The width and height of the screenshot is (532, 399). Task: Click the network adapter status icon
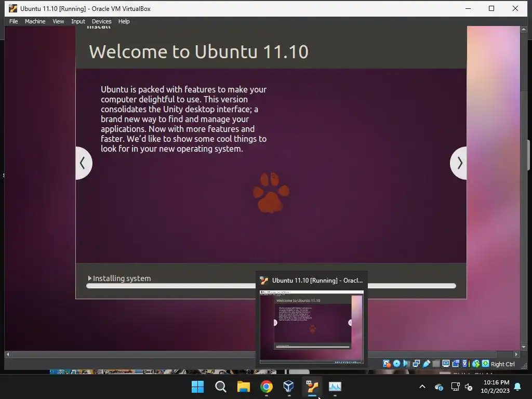[416, 364]
